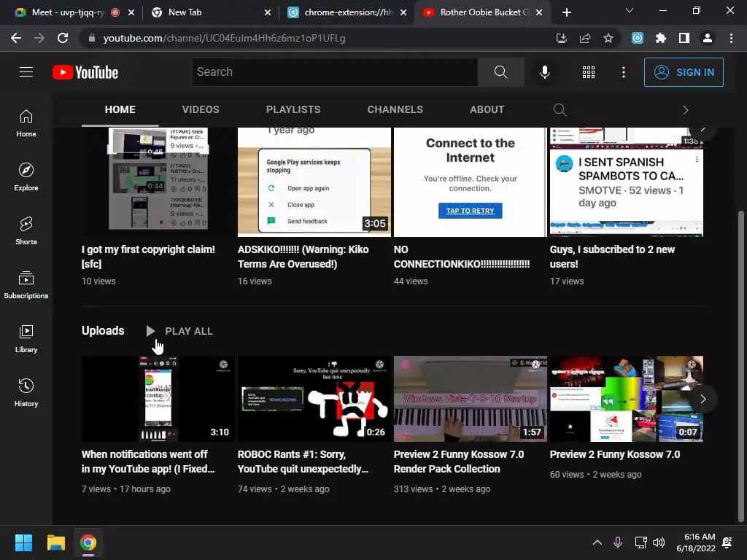747x560 pixels.
Task: Open Subscriptions in sidebar
Action: (x=26, y=284)
